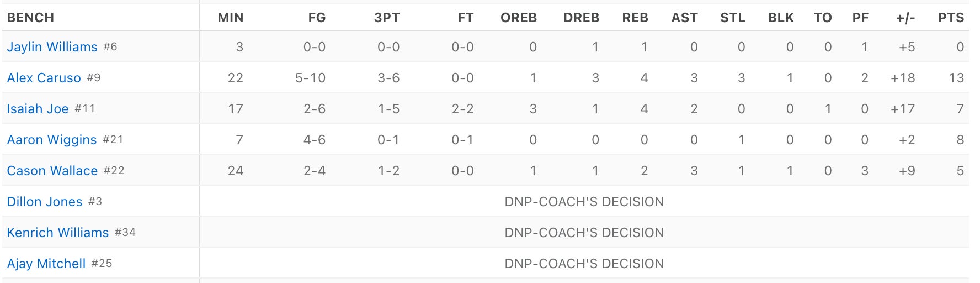This screenshot has height=283, width=980.
Task: Click the AST column header
Action: pos(684,18)
